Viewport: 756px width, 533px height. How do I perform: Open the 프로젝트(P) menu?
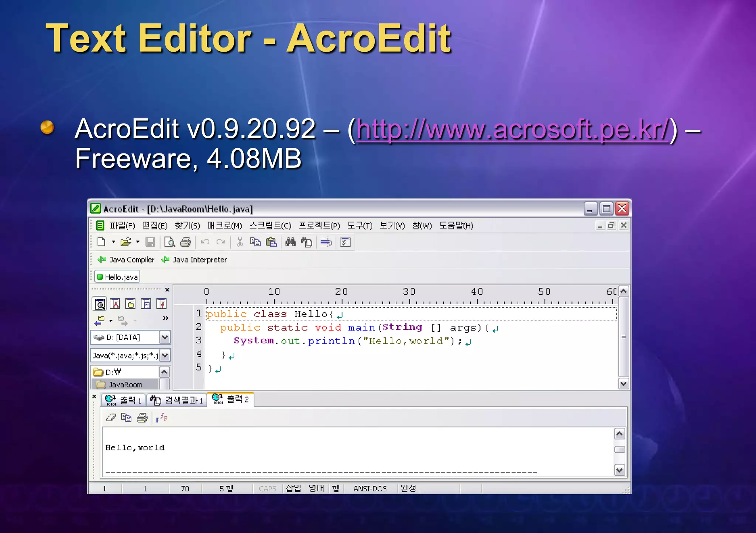pyautogui.click(x=319, y=225)
